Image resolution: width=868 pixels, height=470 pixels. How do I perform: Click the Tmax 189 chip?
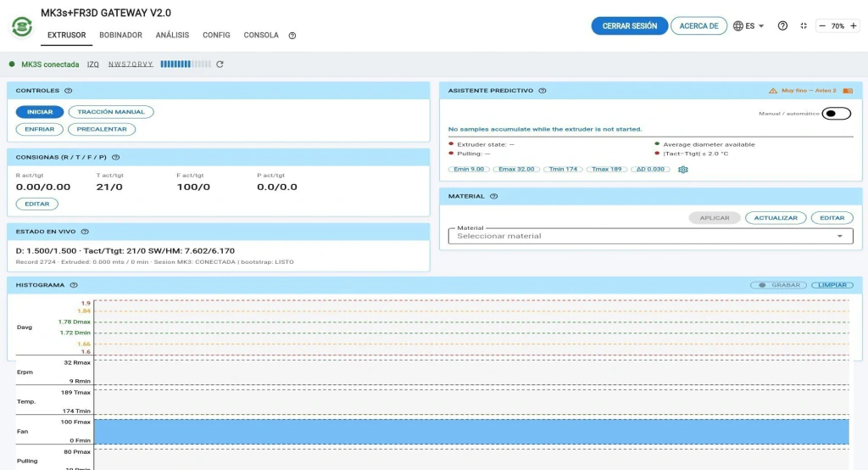[x=607, y=169]
